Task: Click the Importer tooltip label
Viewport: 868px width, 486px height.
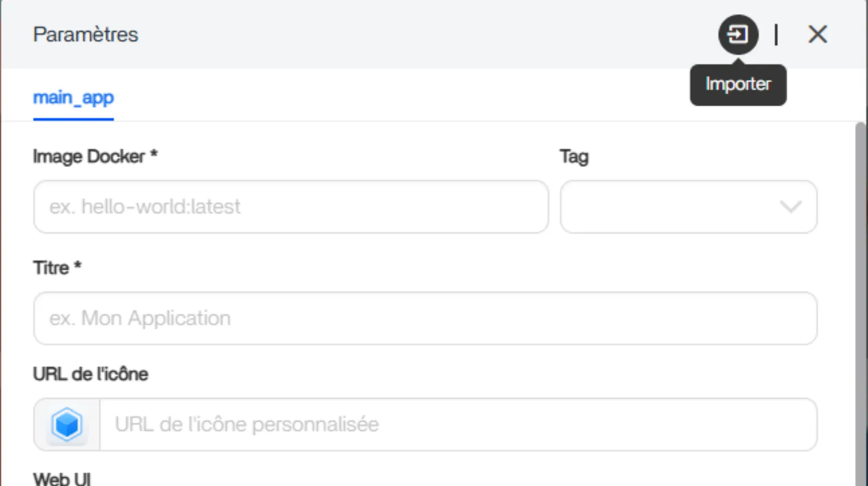Action: [738, 84]
